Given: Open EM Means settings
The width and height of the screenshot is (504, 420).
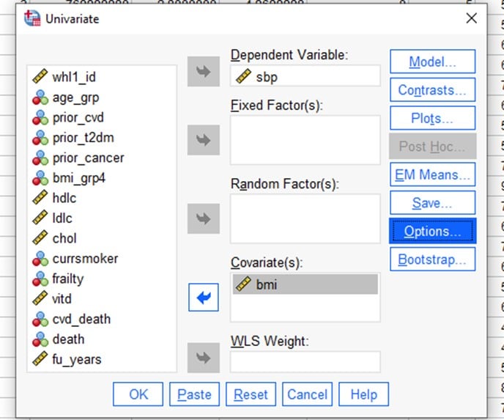Looking at the screenshot, I should pyautogui.click(x=431, y=174).
